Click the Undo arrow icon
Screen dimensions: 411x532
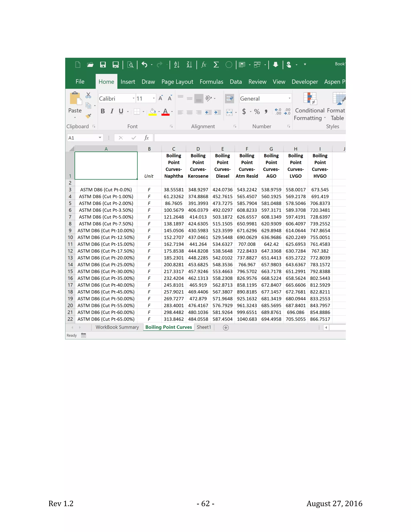click(x=144, y=65)
